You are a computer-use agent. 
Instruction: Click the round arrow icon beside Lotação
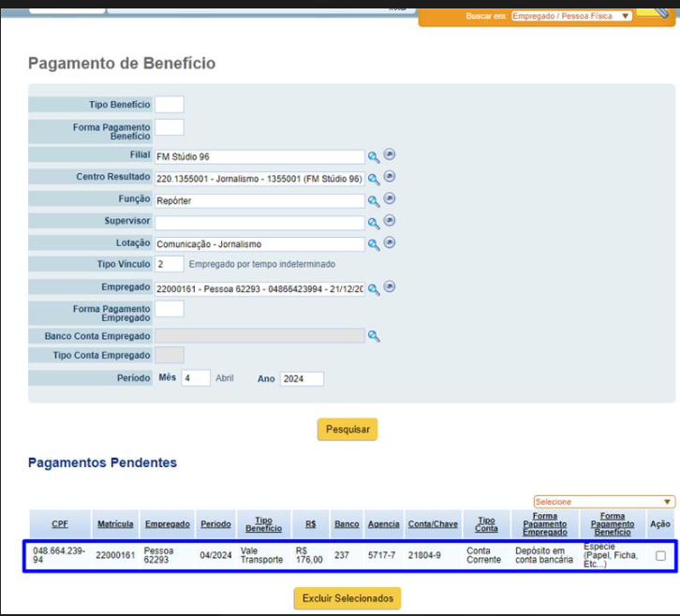[x=390, y=242]
